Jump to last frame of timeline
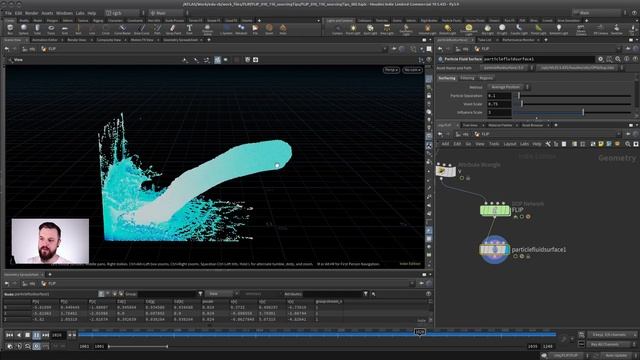640x360 pixels. (x=45, y=335)
